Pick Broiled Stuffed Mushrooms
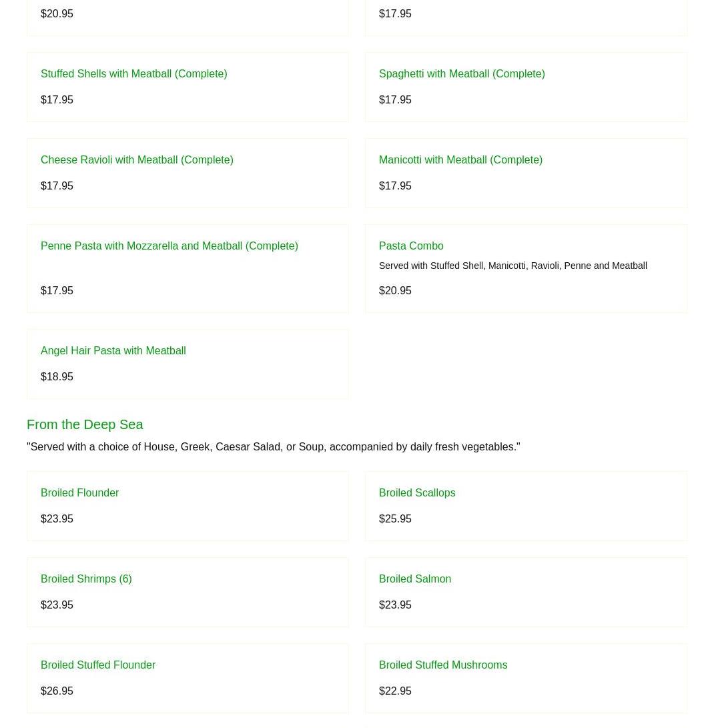 (x=442, y=665)
